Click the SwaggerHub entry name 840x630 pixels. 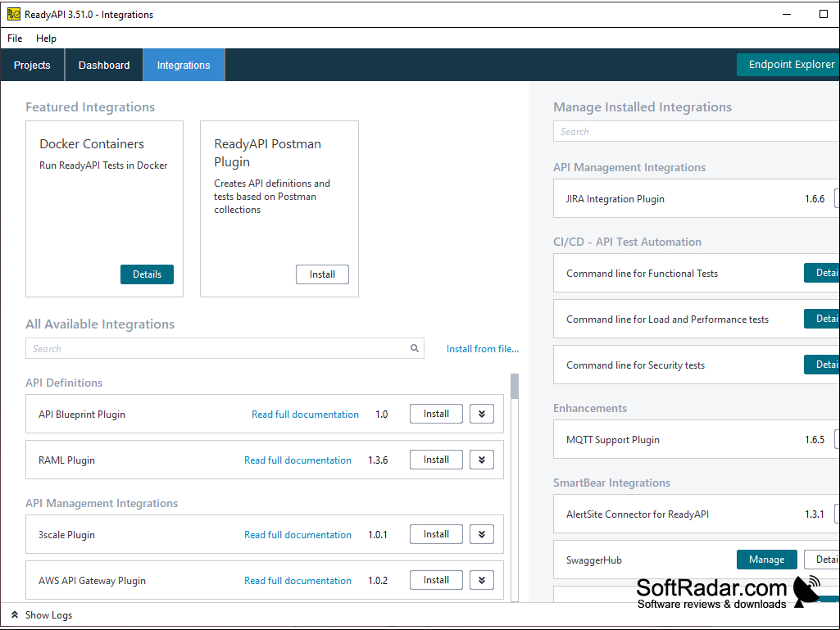(594, 560)
